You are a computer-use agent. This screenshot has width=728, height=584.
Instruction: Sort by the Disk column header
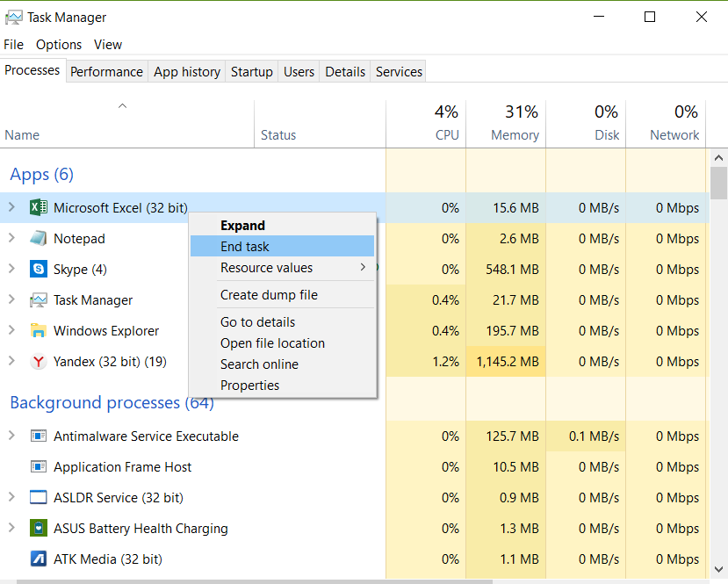coord(586,124)
